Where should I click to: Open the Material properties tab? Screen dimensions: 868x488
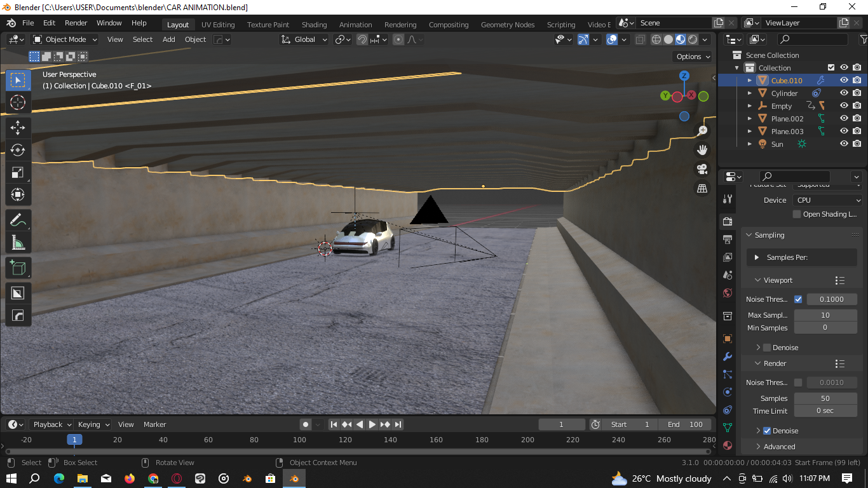coord(728,445)
